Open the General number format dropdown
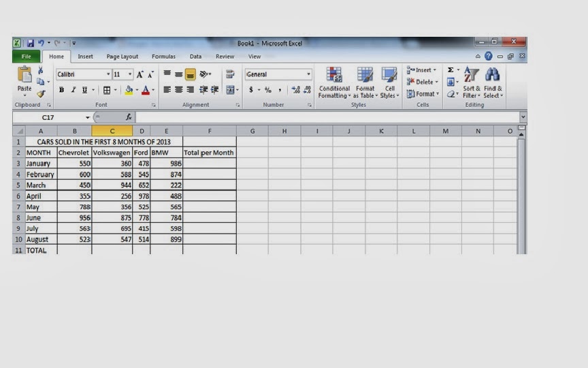The image size is (588, 368). click(308, 74)
